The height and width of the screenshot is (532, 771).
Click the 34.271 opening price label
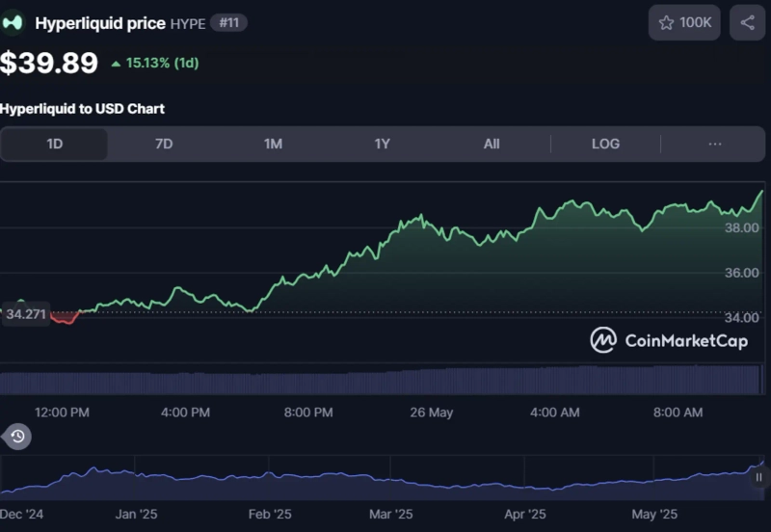click(x=26, y=313)
